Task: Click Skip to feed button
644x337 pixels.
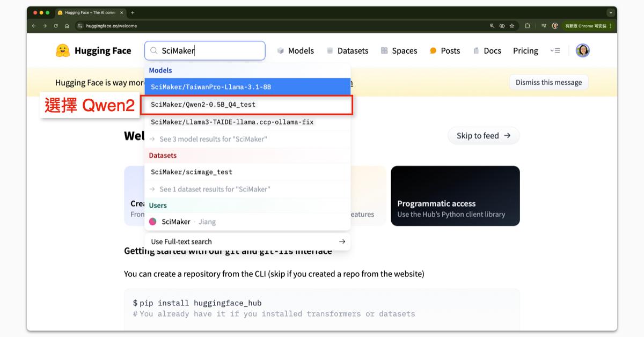Action: 484,136
